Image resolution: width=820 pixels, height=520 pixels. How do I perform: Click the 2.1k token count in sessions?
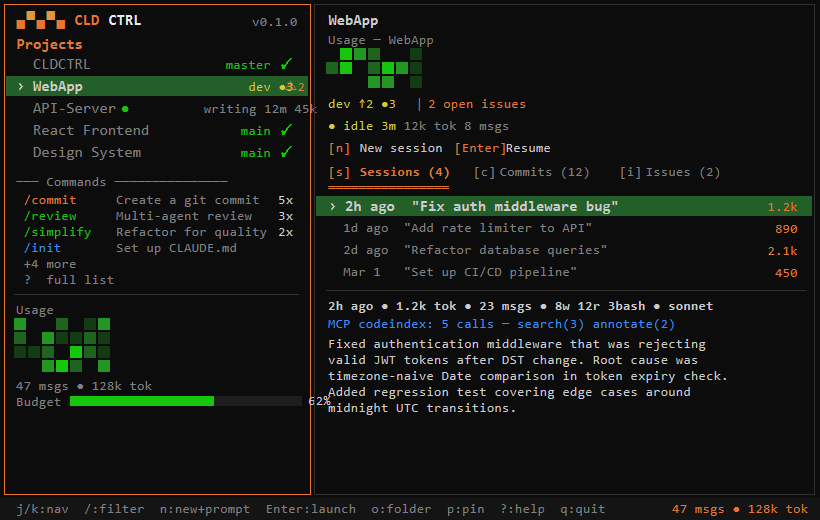click(782, 251)
